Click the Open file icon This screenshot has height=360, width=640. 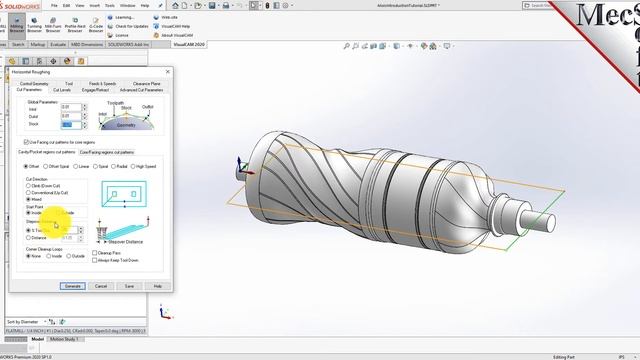click(x=198, y=6)
